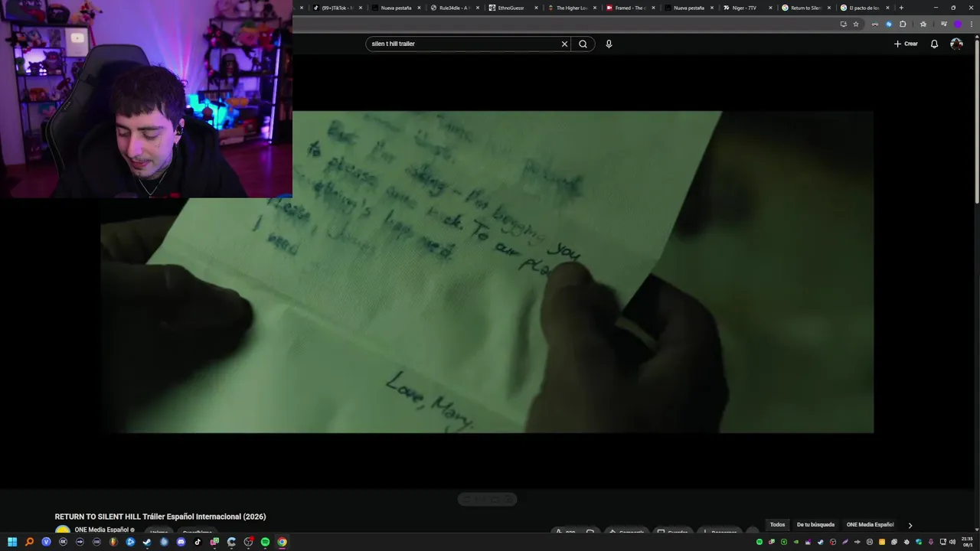980x551 pixels.
Task: Close the EthnoGuessr tab
Action: coord(536,8)
